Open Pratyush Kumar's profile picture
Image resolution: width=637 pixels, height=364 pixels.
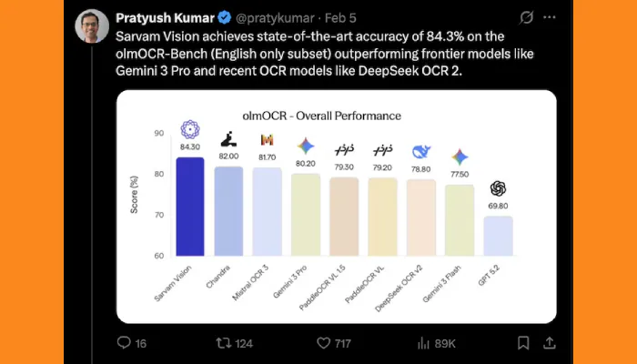(91, 27)
